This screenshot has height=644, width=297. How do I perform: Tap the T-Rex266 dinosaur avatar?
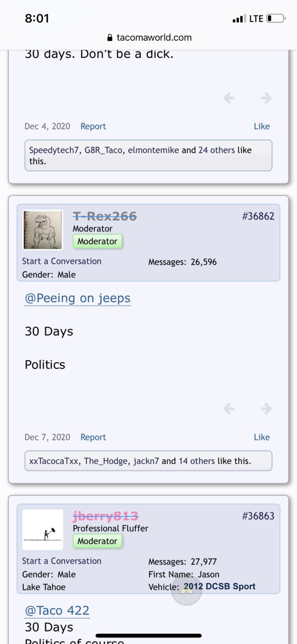43,230
